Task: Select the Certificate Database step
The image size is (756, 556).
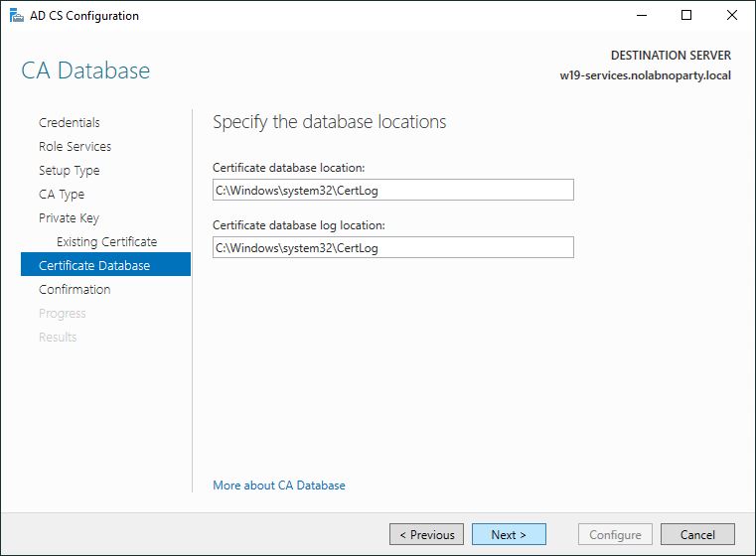Action: click(105, 264)
